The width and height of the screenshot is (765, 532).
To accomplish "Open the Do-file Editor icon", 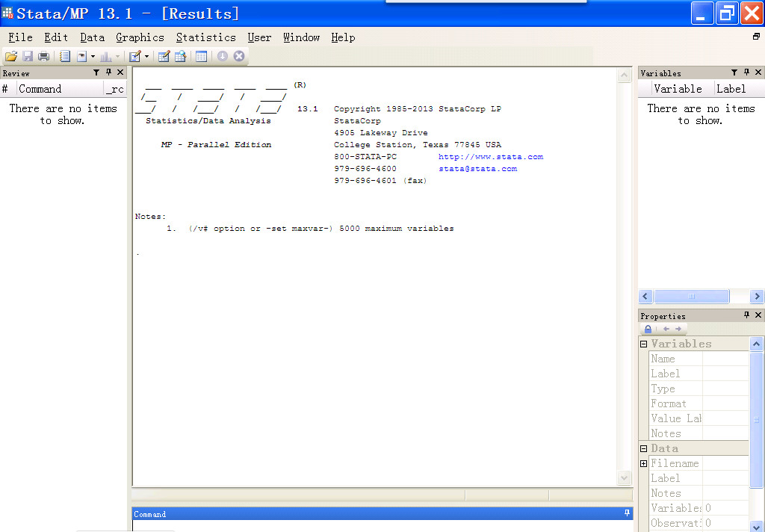I will click(135, 57).
